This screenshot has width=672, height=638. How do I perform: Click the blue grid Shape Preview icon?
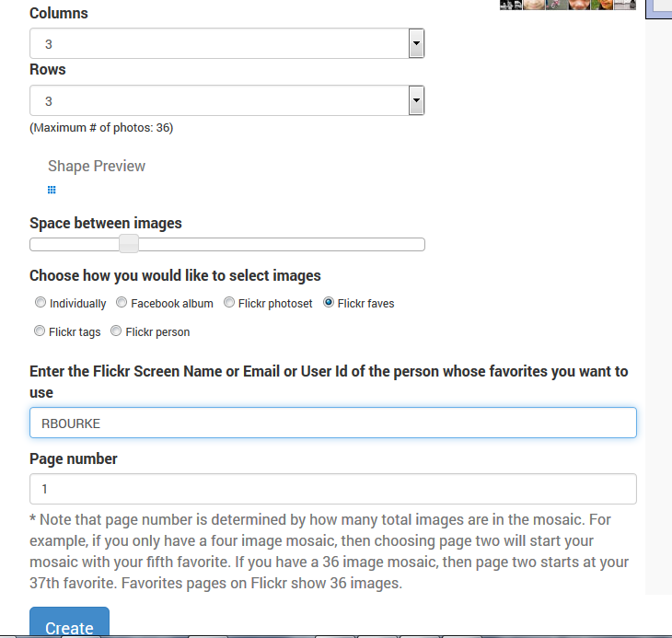pos(52,190)
